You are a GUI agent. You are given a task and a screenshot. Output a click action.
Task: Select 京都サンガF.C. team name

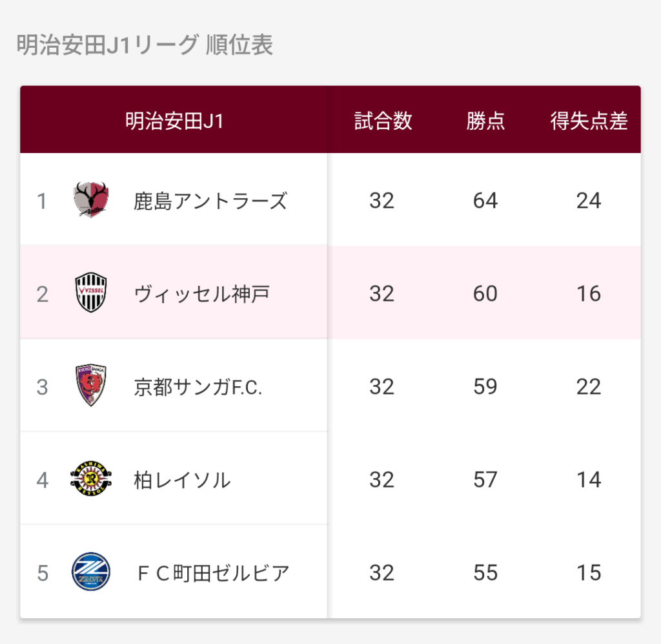click(198, 387)
